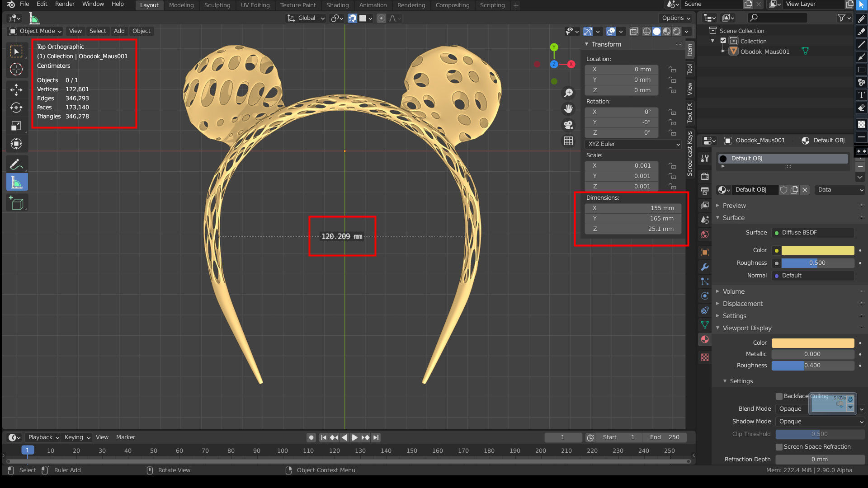
Task: Open the Render menu
Action: pyautogui.click(x=65, y=4)
